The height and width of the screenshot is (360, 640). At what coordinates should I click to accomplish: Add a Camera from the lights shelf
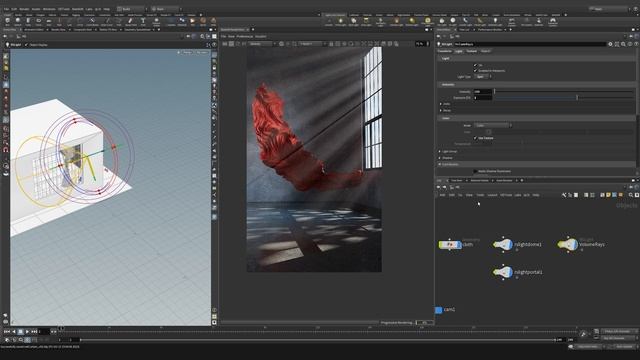[x=329, y=21]
